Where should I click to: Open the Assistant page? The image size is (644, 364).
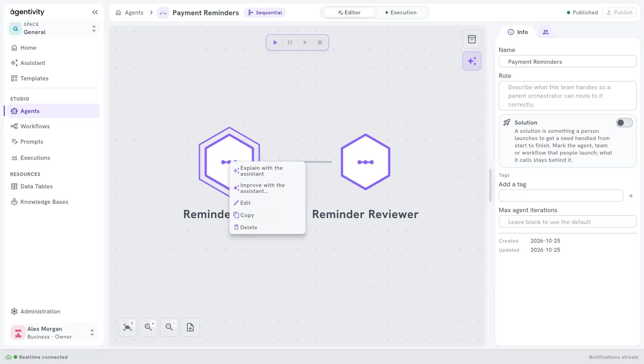pyautogui.click(x=54, y=63)
